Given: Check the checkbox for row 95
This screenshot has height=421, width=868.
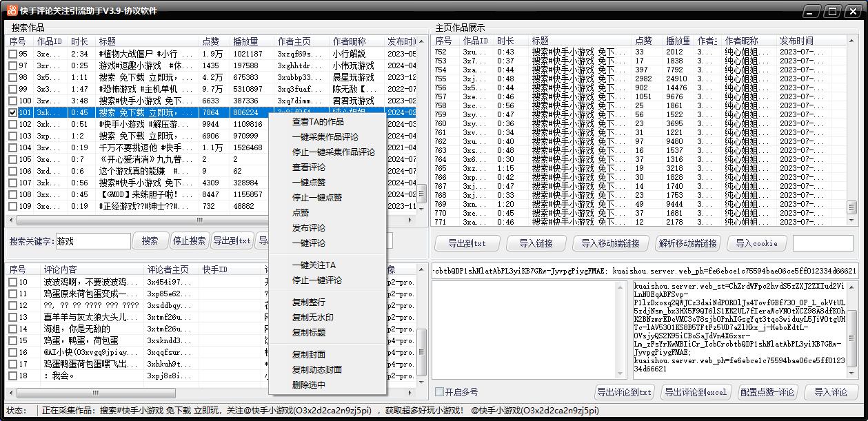Looking at the screenshot, I should 14,53.
